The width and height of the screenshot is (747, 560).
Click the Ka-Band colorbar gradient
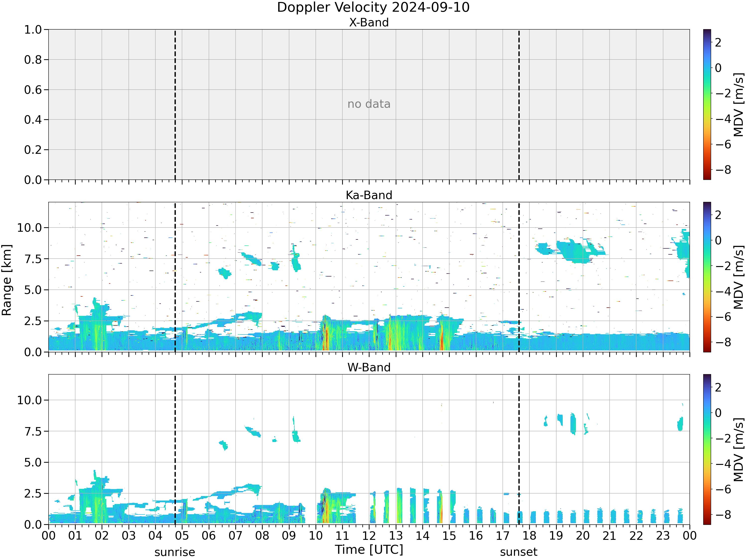click(x=707, y=277)
